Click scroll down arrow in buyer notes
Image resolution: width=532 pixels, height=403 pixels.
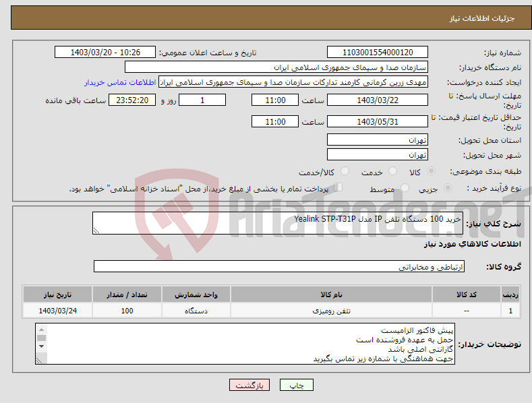41,346
